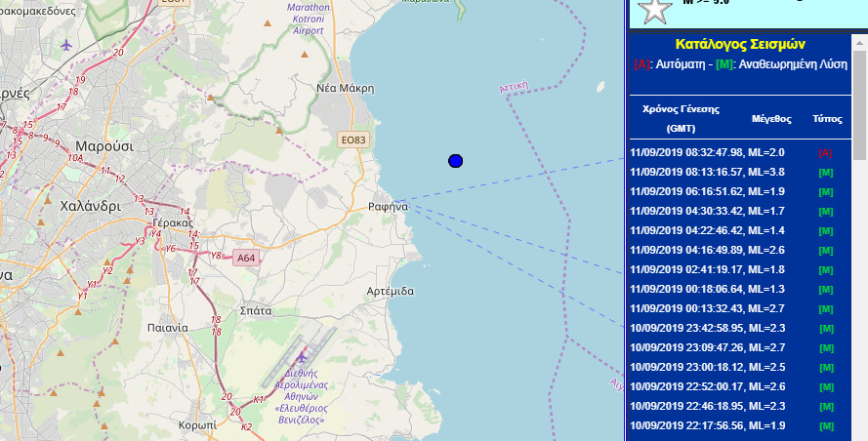Click the green [M] tag for ML=3.8 event
Screen dimensions: 868x441
[x=825, y=172]
